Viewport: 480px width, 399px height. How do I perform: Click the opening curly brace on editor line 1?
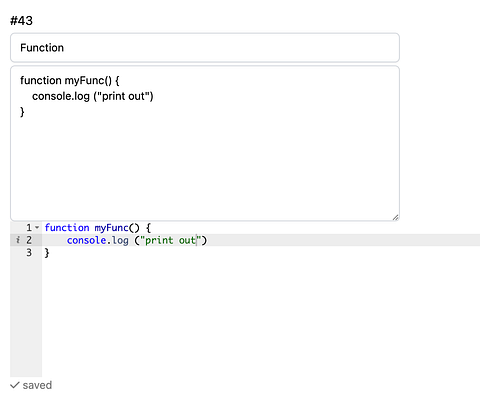click(148, 228)
